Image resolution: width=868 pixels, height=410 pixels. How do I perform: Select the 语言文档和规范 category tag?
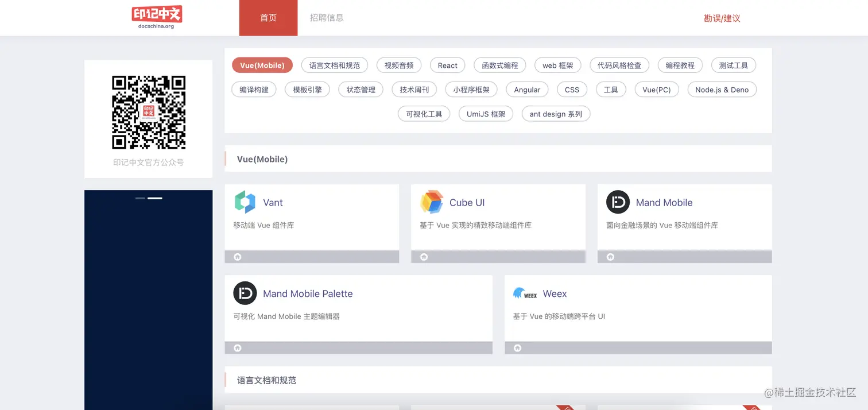tap(335, 65)
